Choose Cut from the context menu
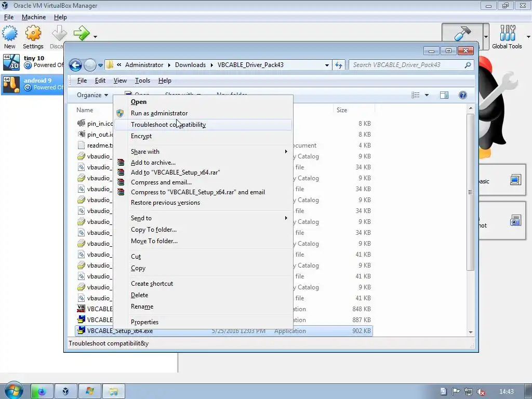Screen dimensions: 532x399 pos(203,257)
